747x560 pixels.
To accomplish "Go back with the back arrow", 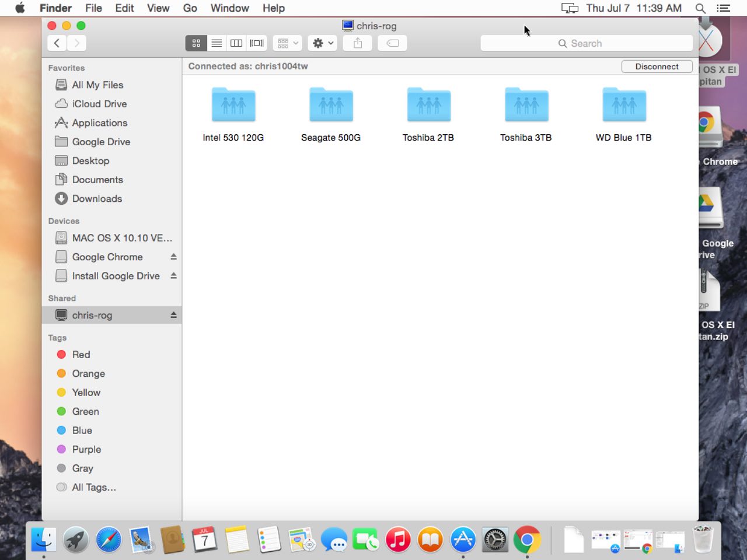I will pyautogui.click(x=57, y=43).
